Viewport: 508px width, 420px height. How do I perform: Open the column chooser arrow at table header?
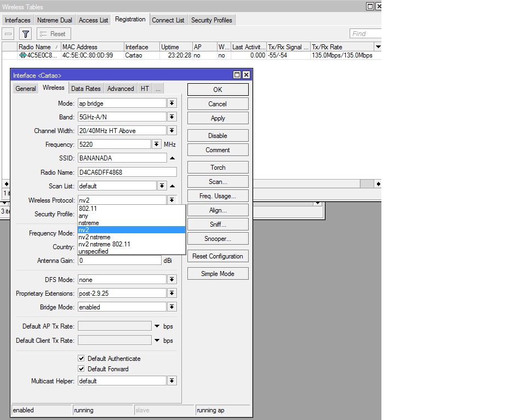[x=378, y=47]
